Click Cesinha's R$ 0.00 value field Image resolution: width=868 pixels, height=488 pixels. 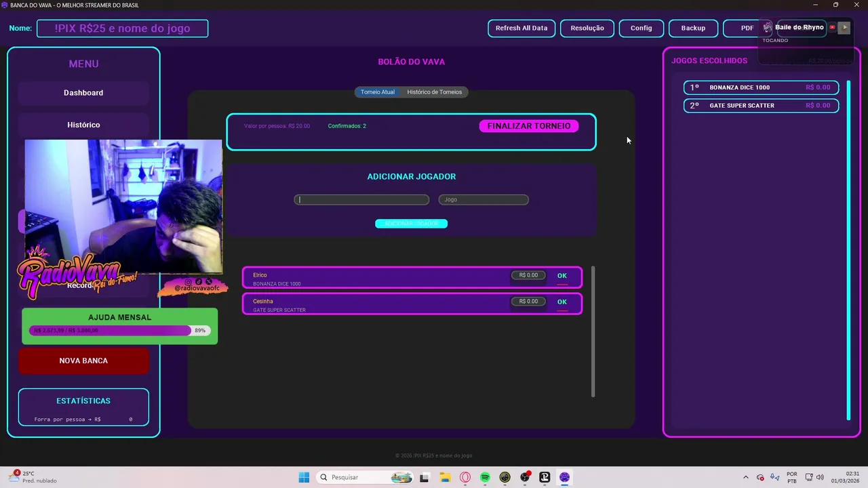pyautogui.click(x=528, y=301)
